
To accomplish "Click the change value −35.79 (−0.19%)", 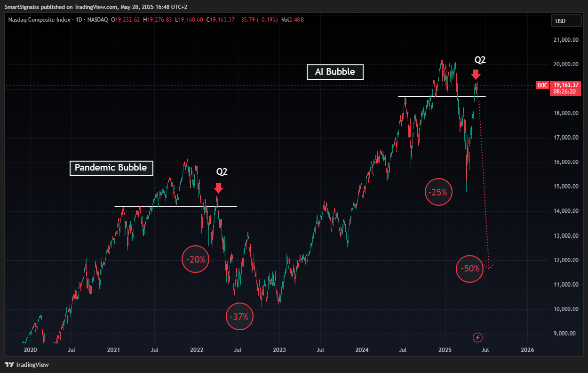I will coord(258,20).
